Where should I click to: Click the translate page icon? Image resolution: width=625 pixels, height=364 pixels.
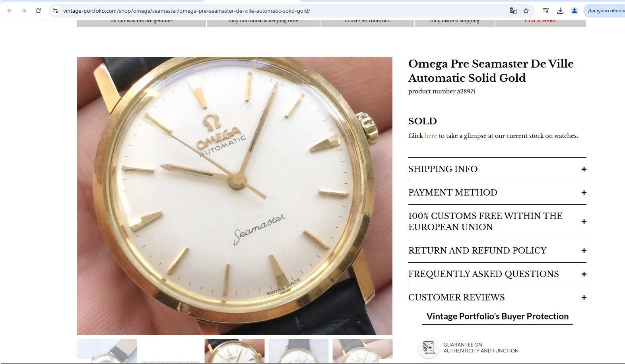pos(513,11)
